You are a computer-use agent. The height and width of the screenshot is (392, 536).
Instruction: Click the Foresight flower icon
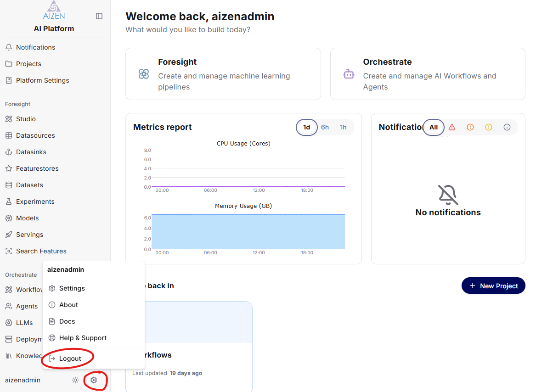click(x=144, y=74)
